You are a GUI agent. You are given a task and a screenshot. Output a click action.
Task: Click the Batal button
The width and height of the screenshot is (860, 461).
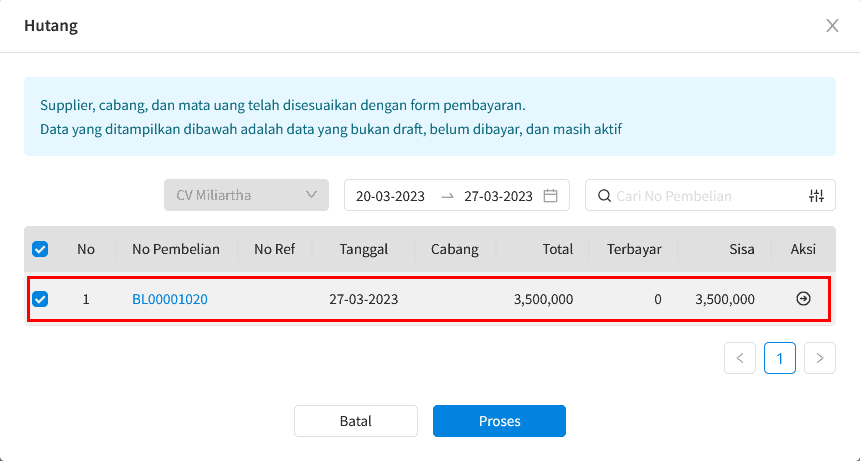pos(355,421)
